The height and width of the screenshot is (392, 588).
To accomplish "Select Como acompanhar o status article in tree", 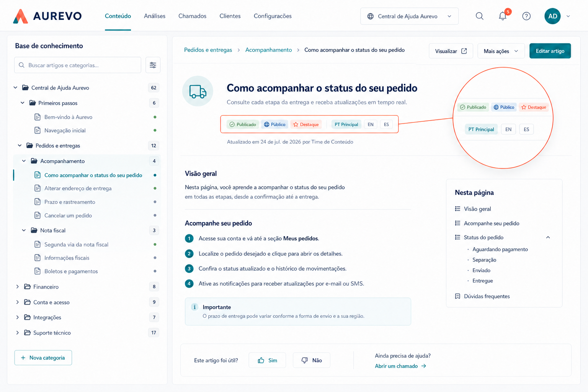I will [93, 175].
